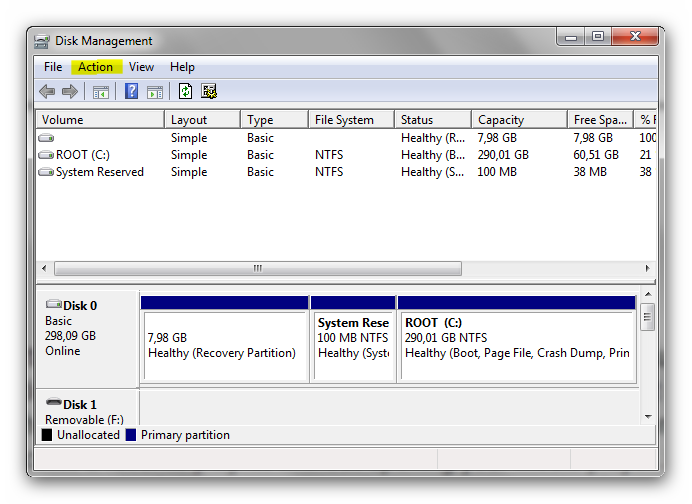This screenshot has width=692, height=504.
Task: Sort by the Capacity column header
Action: (519, 120)
